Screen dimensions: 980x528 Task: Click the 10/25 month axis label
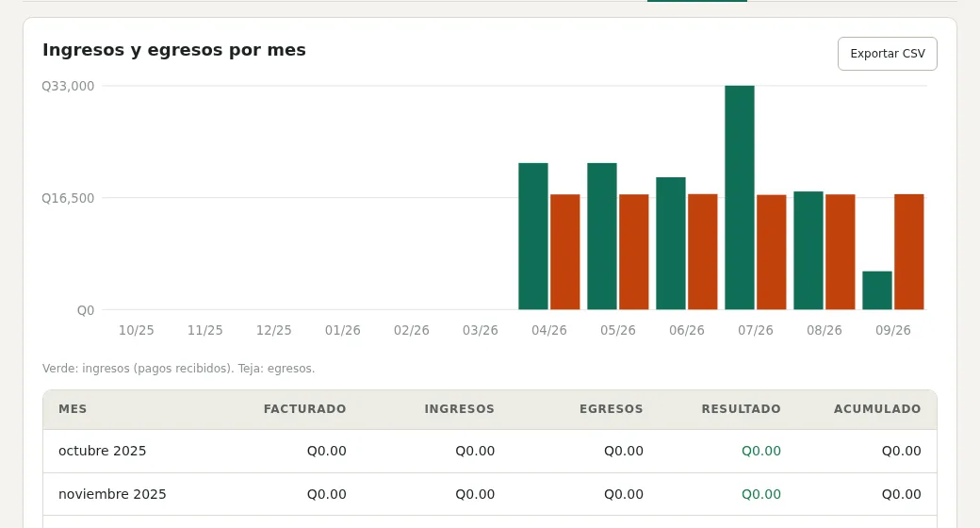coord(137,330)
